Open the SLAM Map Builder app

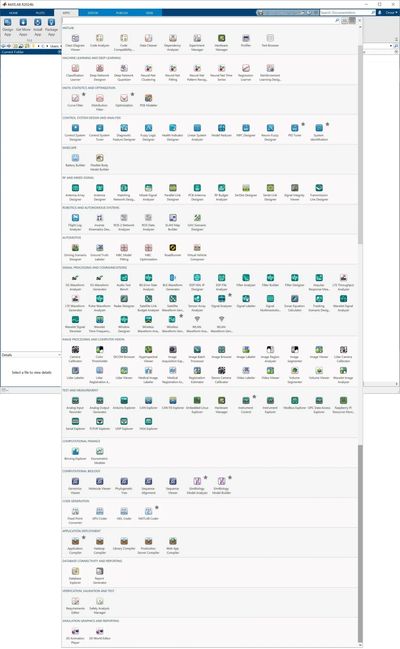(173, 222)
